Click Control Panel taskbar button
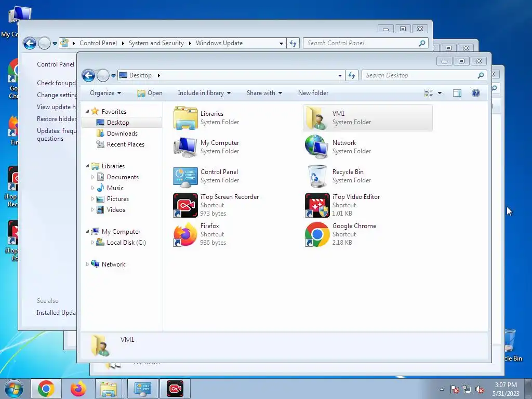Screen dimensions: 532x399 tap(142, 389)
